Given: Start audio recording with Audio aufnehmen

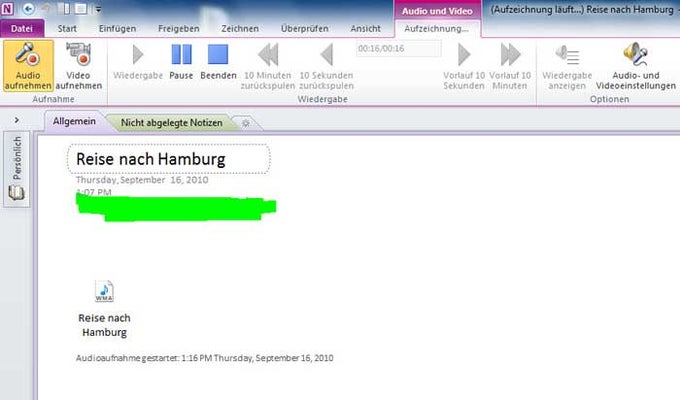Looking at the screenshot, I should [x=28, y=66].
